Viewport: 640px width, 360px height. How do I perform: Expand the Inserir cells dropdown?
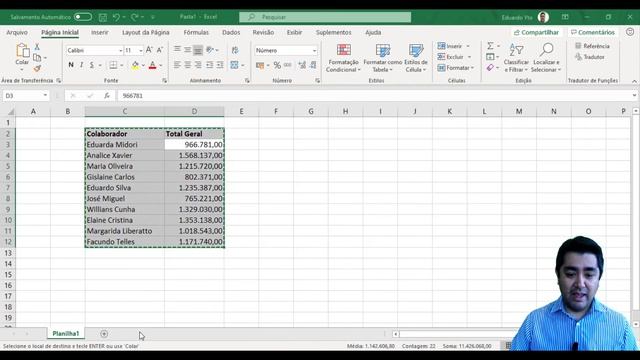468,46
